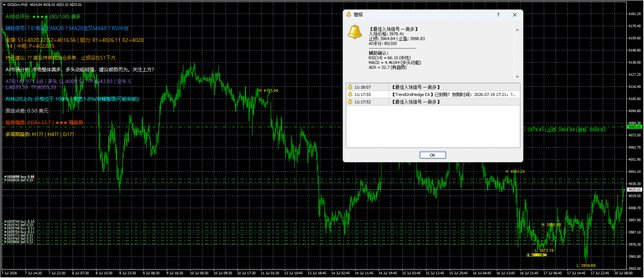
Task: Click the 4025.01 current price label
Action: pos(632,189)
